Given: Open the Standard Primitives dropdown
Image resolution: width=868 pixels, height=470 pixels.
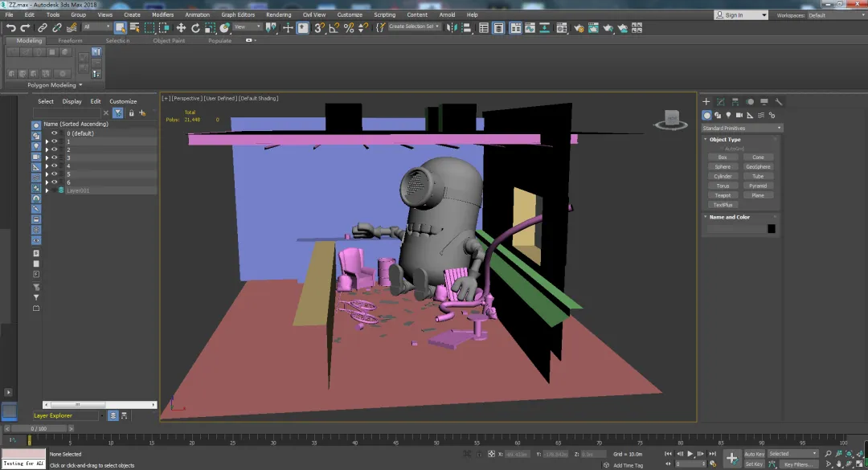Looking at the screenshot, I should click(x=741, y=128).
